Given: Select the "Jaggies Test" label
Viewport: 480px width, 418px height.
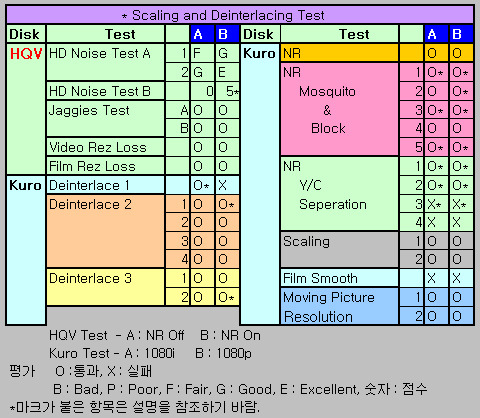Looking at the screenshot, I should (89, 110).
